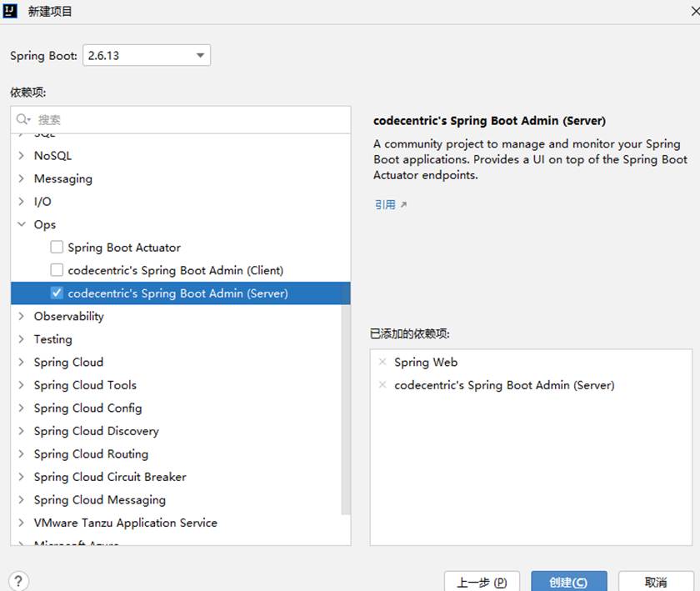Image resolution: width=700 pixels, height=591 pixels.
Task: Expand the Spring Cloud Routing category
Action: [x=21, y=453]
